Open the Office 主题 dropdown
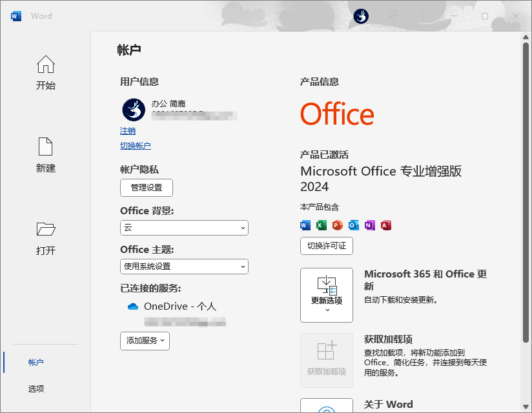 tap(184, 267)
